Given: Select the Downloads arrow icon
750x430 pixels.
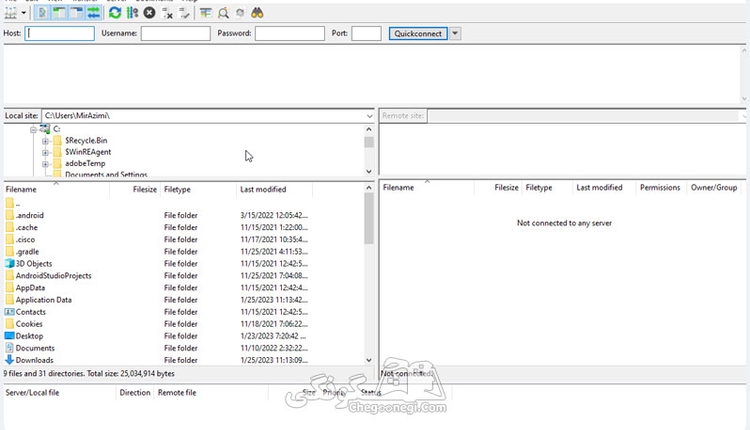Looking at the screenshot, I should pos(10,360).
